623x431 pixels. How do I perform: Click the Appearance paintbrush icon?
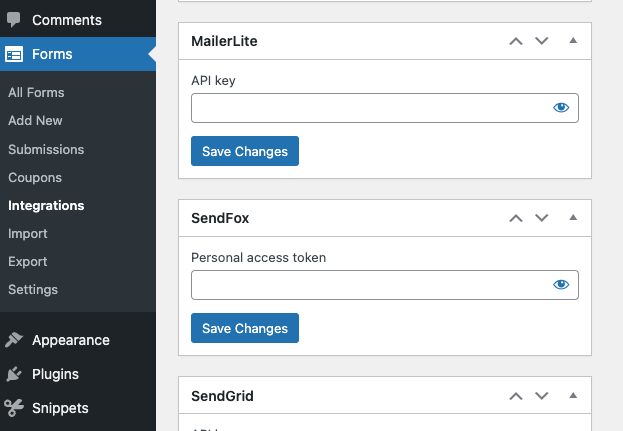pyautogui.click(x=14, y=340)
